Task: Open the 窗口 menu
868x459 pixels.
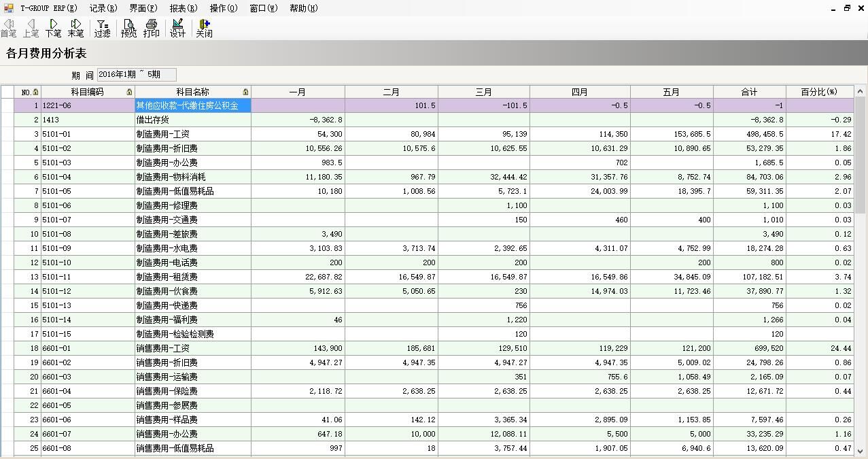Action: (x=263, y=8)
